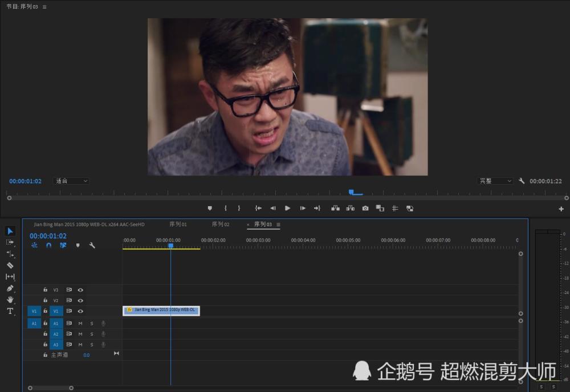570x392 pixels.
Task: Open timeline display settings wrench
Action: tap(92, 246)
